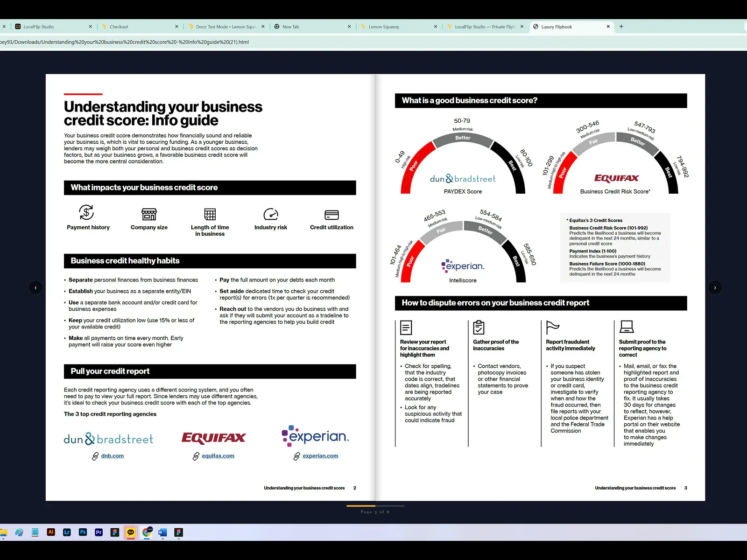This screenshot has width=747, height=560.
Task: Open a new browser tab with plus button
Action: click(x=621, y=27)
